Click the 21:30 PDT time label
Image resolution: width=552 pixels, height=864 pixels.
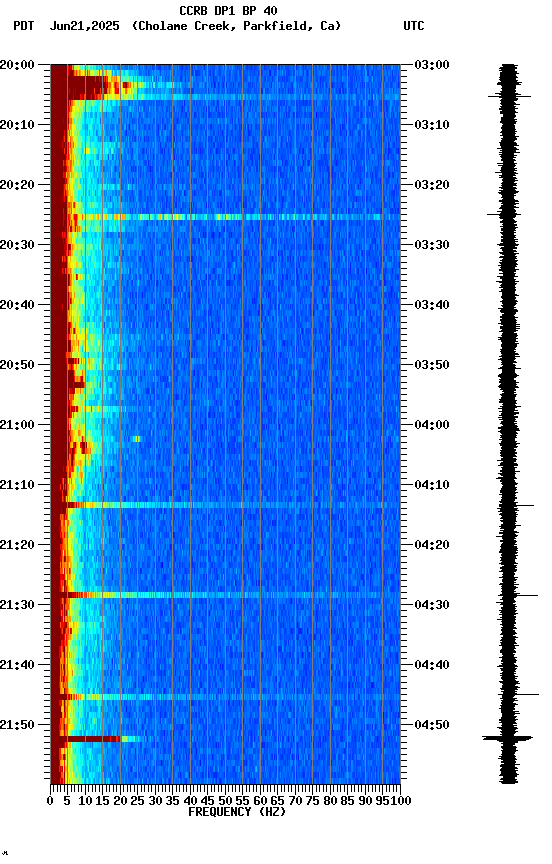click(17, 606)
